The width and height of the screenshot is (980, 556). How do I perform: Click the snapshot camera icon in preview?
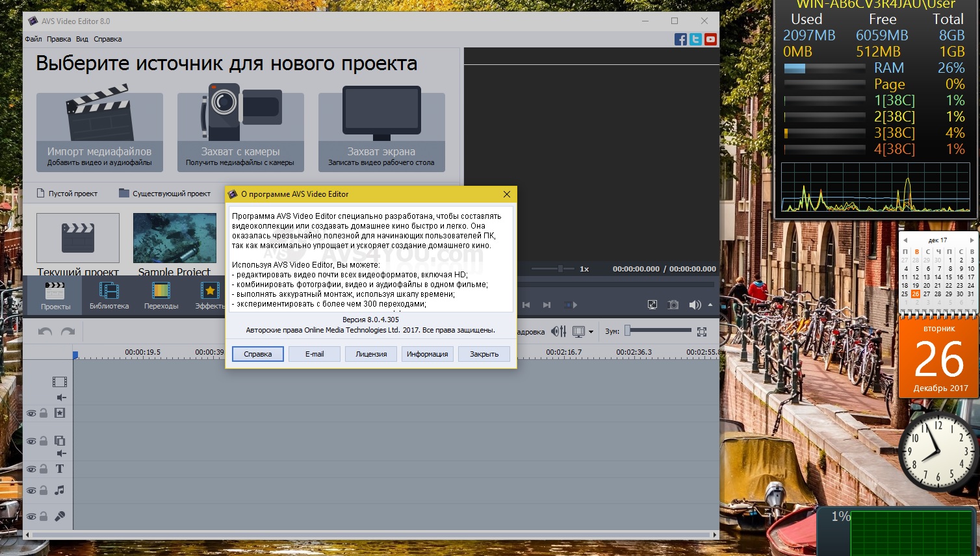point(674,305)
